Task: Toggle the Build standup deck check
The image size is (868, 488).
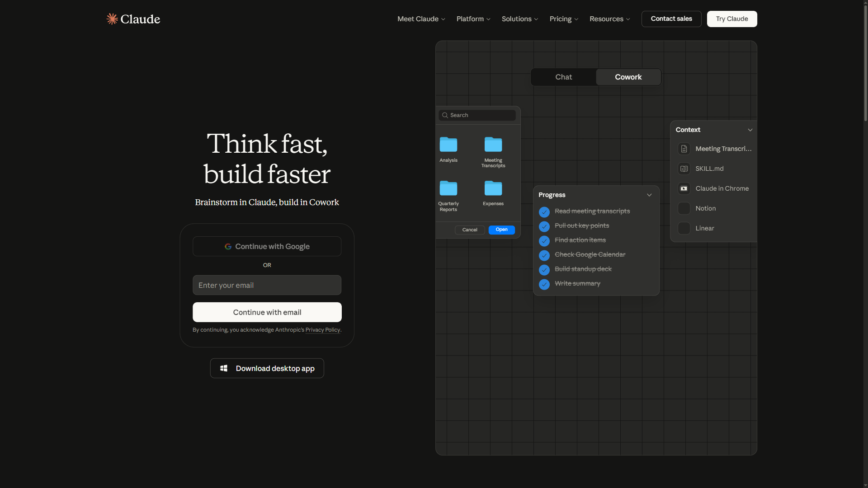Action: click(544, 270)
